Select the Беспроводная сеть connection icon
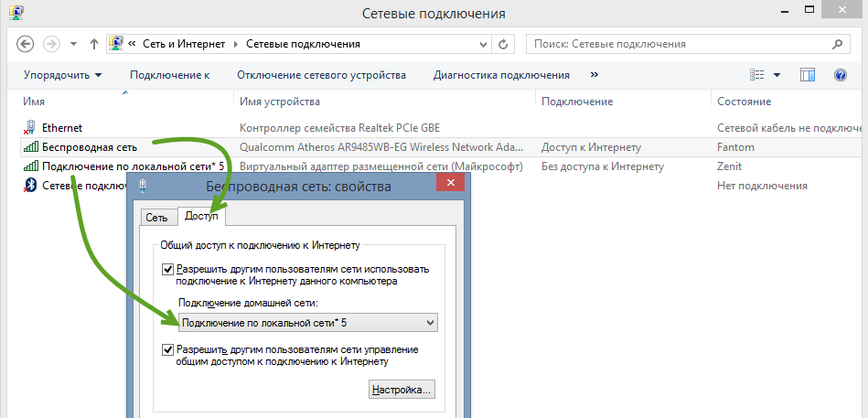 (x=30, y=147)
